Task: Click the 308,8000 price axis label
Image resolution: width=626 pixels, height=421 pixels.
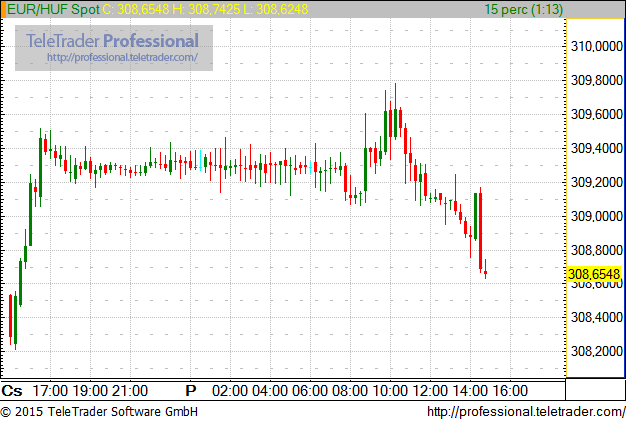Action: [x=597, y=250]
